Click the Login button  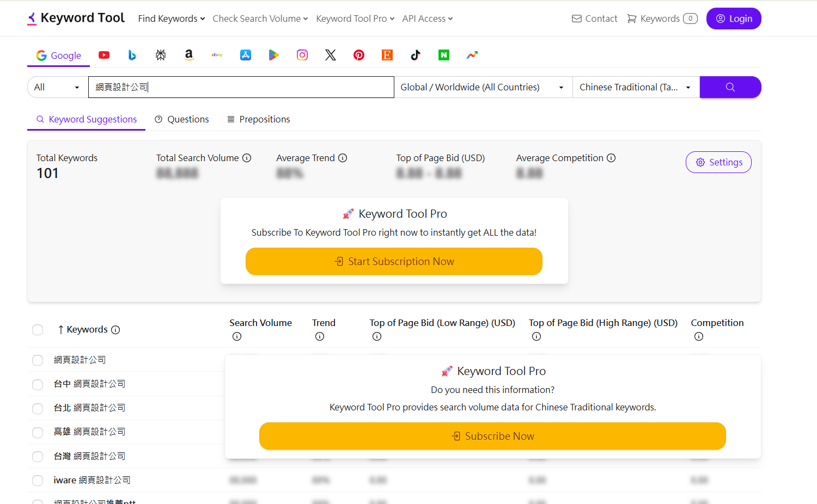click(x=734, y=18)
